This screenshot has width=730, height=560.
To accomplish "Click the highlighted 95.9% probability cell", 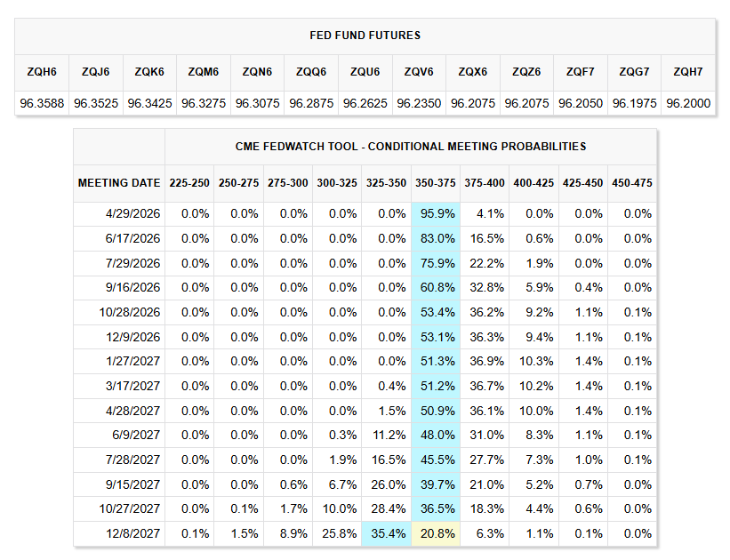I will point(436,214).
